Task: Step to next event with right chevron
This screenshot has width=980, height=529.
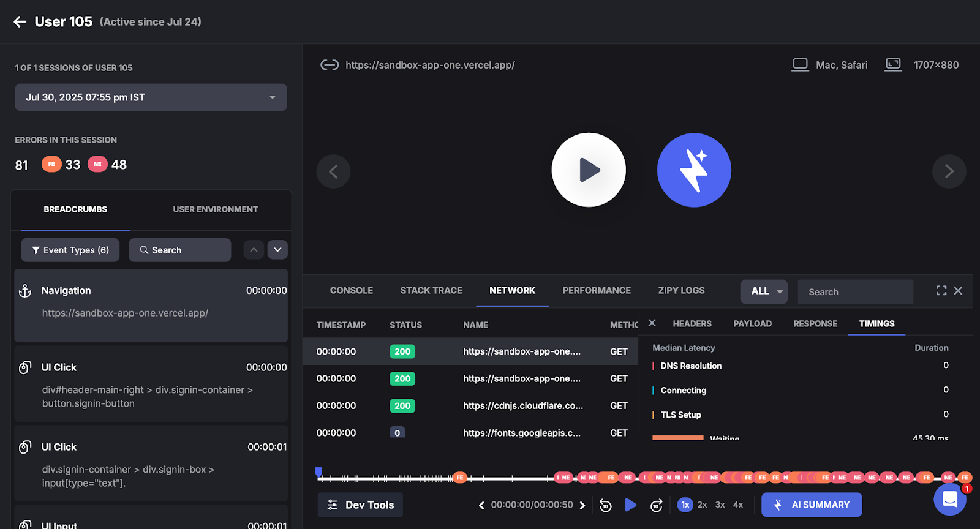Action: [x=582, y=505]
